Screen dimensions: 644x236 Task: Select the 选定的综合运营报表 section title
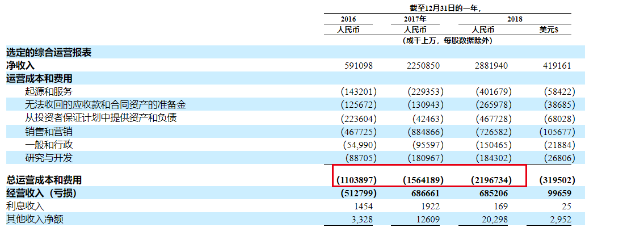tap(49, 53)
